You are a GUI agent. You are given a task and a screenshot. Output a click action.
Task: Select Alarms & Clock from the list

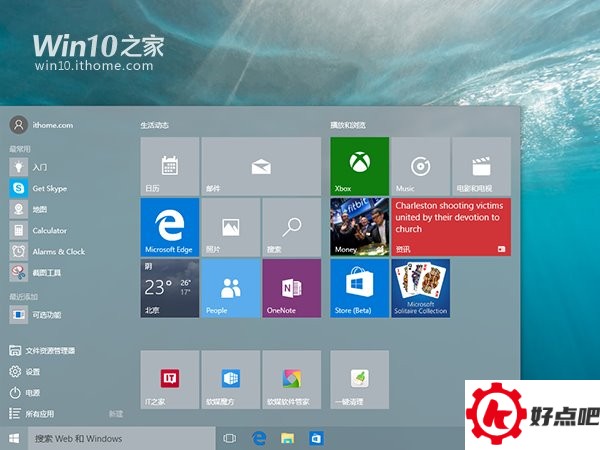[x=57, y=251]
